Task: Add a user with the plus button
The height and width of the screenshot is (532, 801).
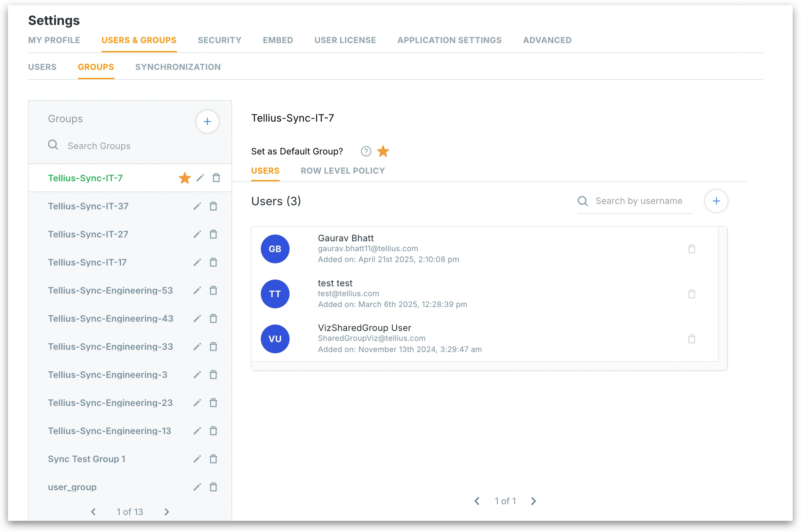Action: 716,201
